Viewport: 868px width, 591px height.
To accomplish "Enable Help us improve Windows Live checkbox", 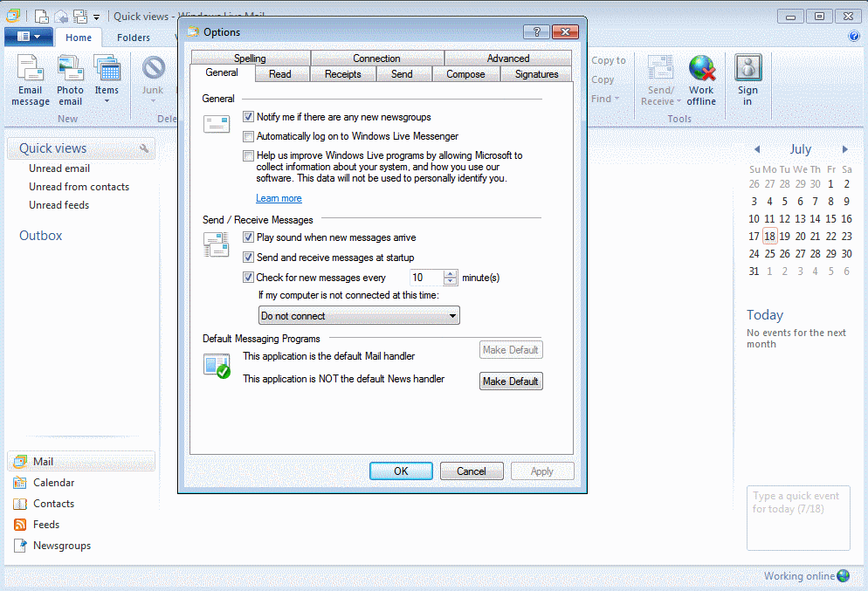I will pos(249,155).
